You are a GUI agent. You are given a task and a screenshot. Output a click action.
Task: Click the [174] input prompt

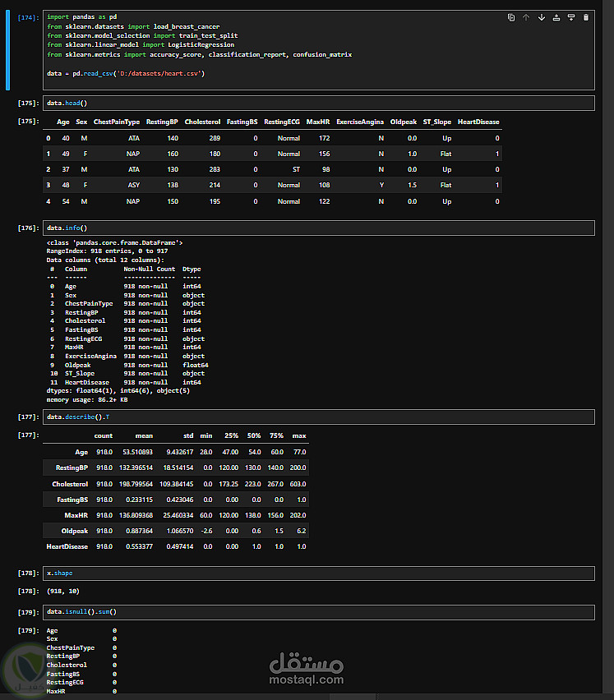click(28, 17)
